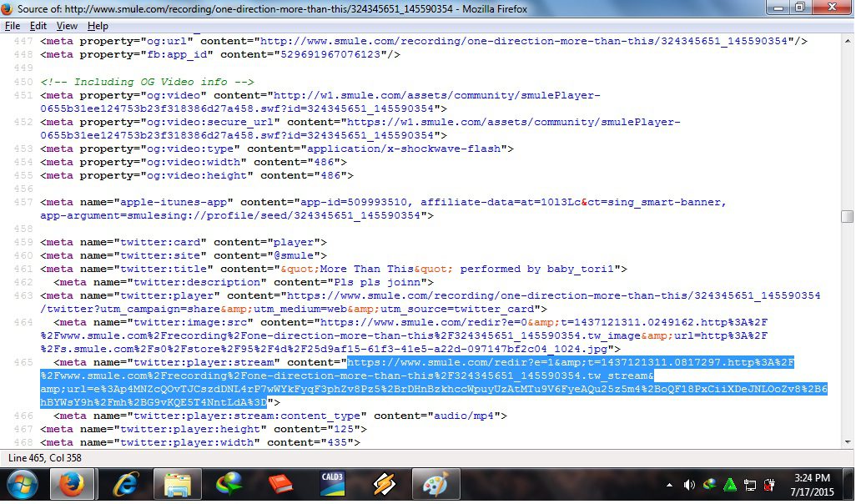
Task: Click the clock showing 3:24 PM
Action: [812, 478]
